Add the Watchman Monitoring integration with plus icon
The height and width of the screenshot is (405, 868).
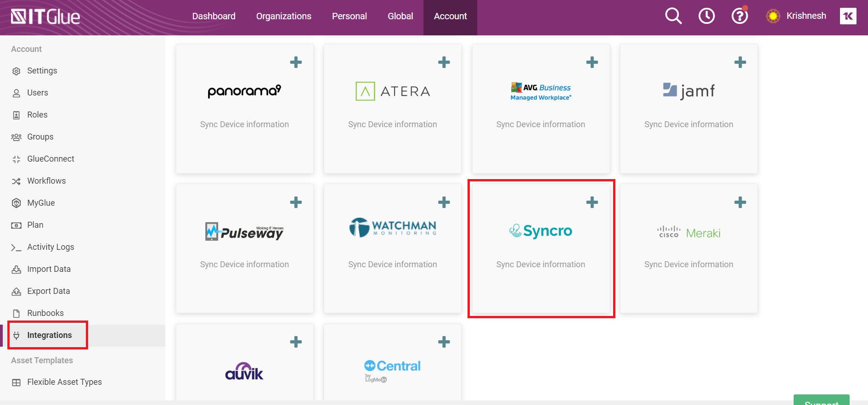pos(444,202)
